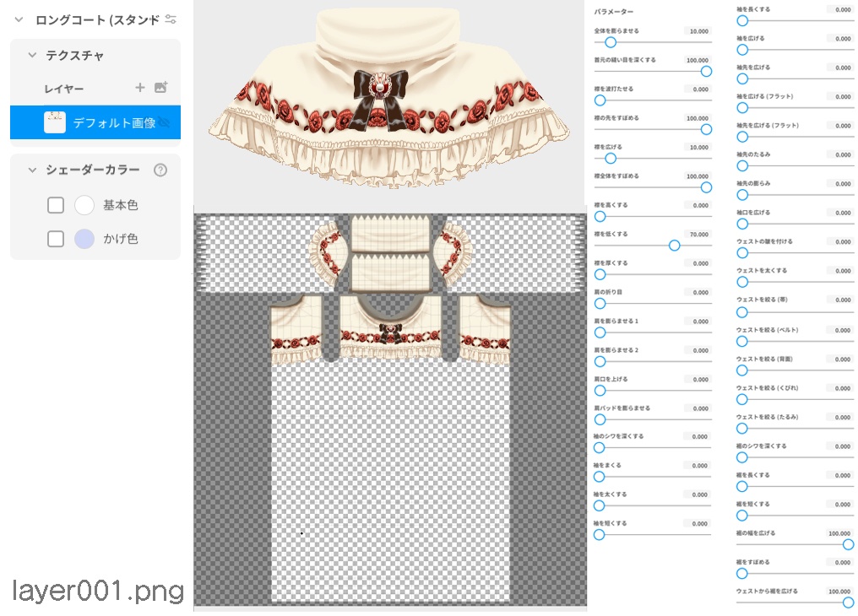This screenshot has height=616, width=858.
Task: Click the 全体を膨らませる slider handle
Action: tap(610, 42)
